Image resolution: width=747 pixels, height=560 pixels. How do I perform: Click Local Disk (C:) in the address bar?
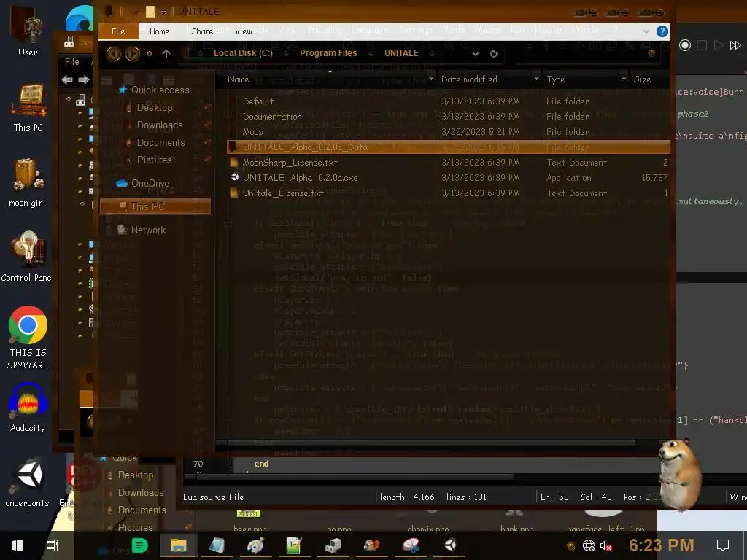click(x=243, y=53)
